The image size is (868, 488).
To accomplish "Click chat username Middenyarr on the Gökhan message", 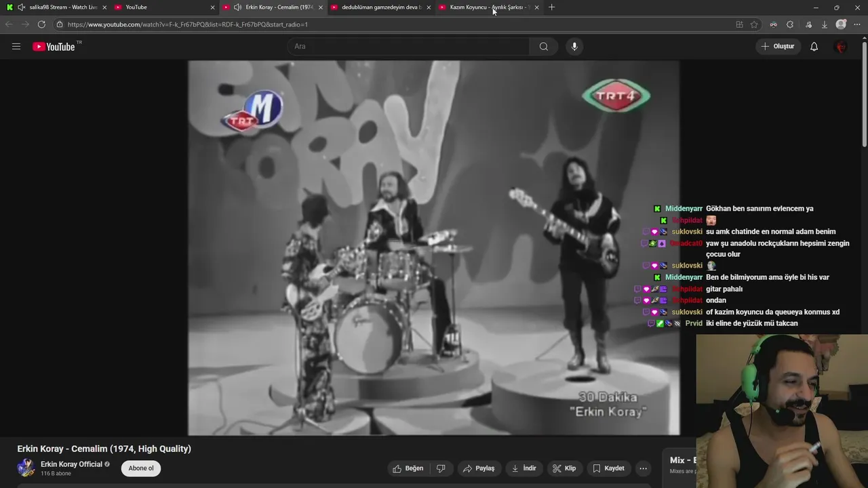I will coord(684,209).
